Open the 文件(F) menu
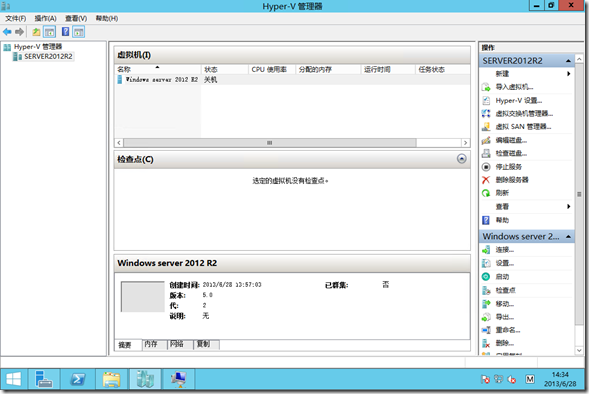 [x=15, y=18]
